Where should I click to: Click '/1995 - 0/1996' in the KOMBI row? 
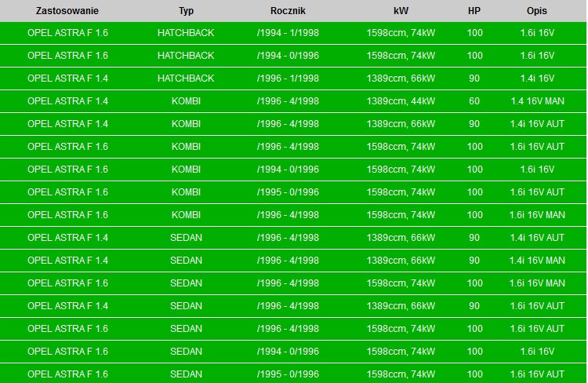coord(288,192)
